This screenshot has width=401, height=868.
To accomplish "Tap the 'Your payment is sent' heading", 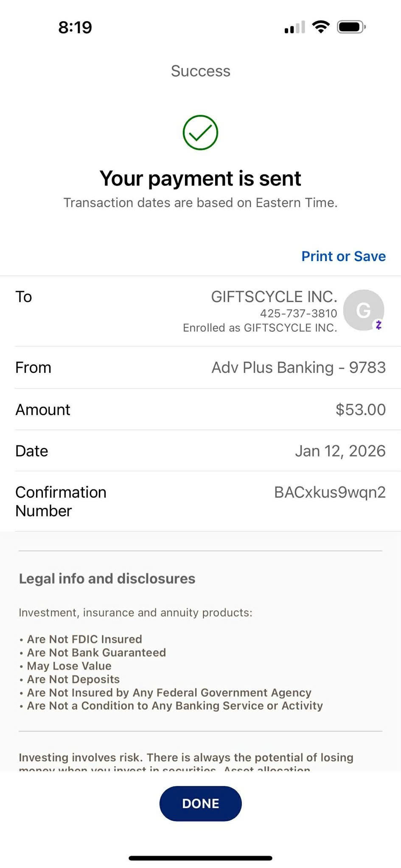I will click(200, 178).
